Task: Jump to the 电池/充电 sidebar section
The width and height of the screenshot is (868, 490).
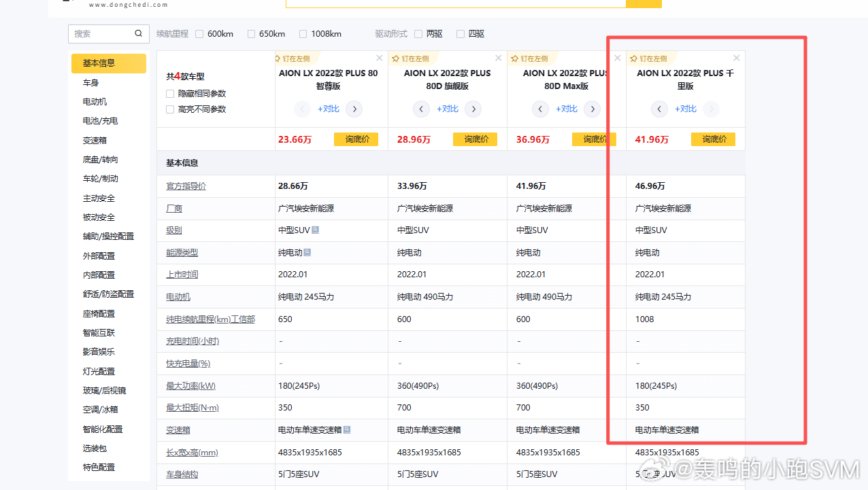Action: 100,121
